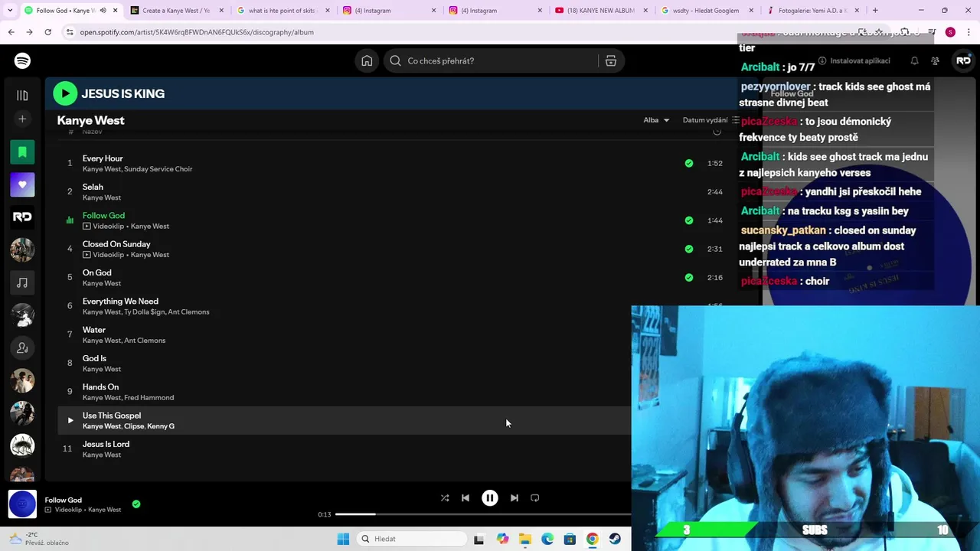Select Instalovat aplikaci link
This screenshot has width=980, height=551.
[854, 60]
